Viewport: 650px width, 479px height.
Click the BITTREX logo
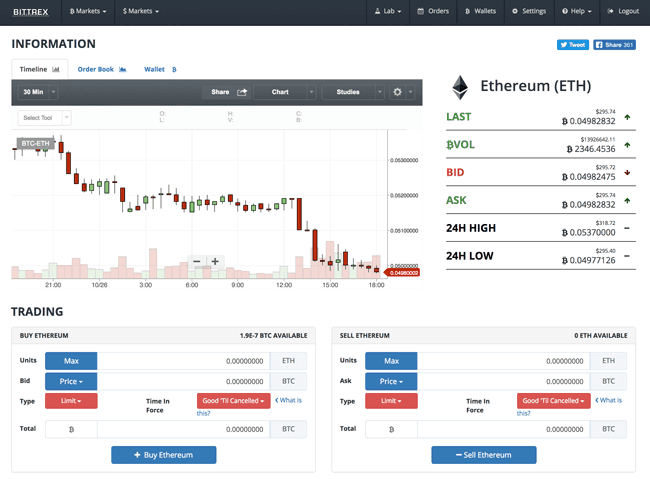(x=31, y=12)
